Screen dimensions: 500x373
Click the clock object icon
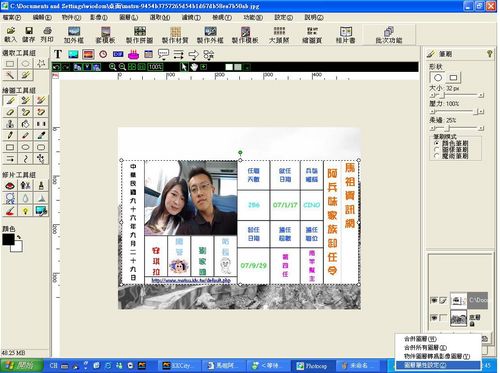coord(103,54)
